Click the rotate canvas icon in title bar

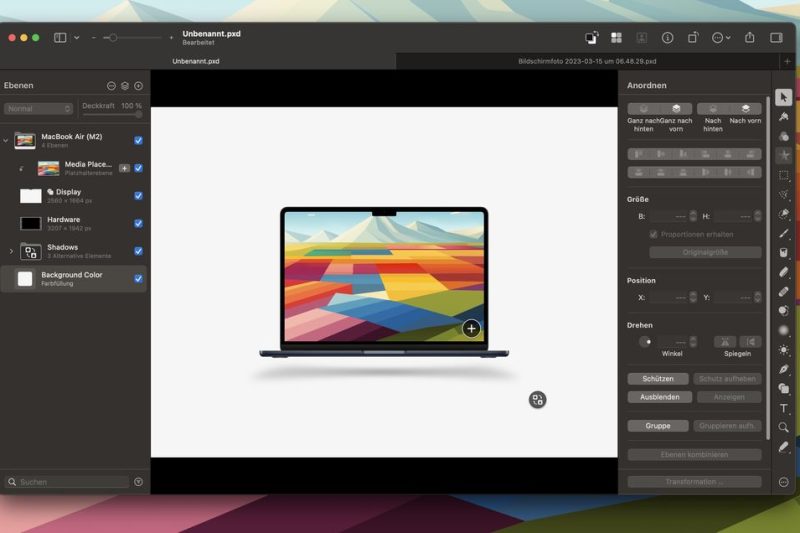pos(693,38)
